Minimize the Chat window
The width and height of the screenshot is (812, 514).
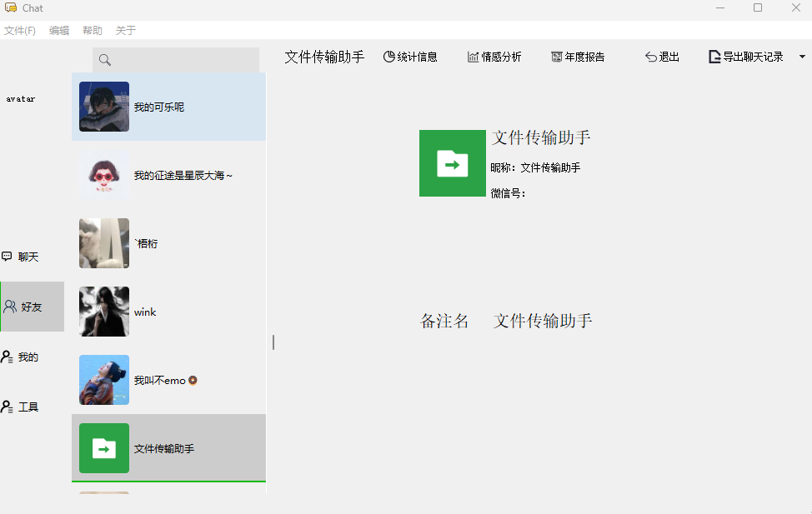720,7
